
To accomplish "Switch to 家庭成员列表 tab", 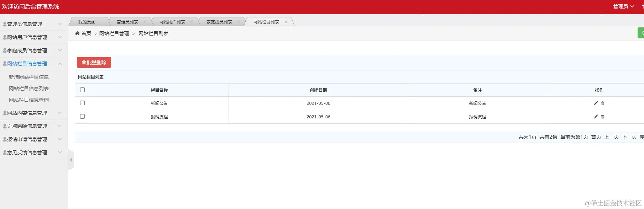I will (x=219, y=22).
